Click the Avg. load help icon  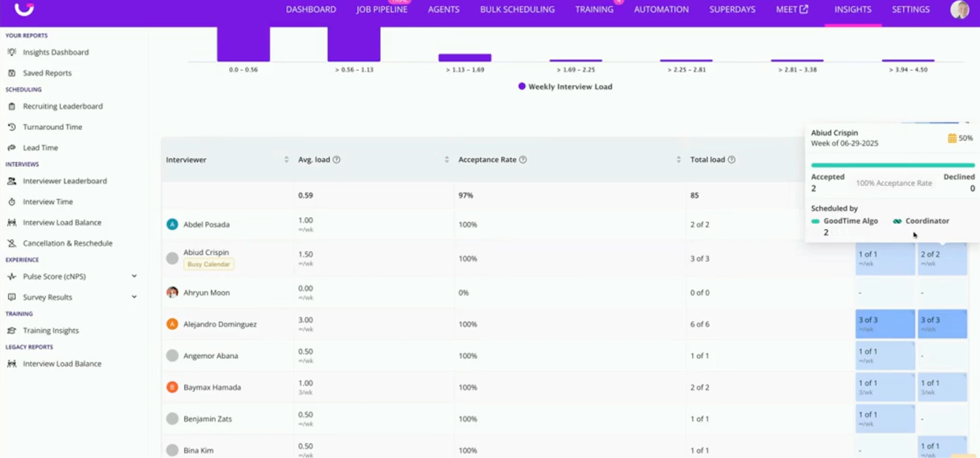336,160
